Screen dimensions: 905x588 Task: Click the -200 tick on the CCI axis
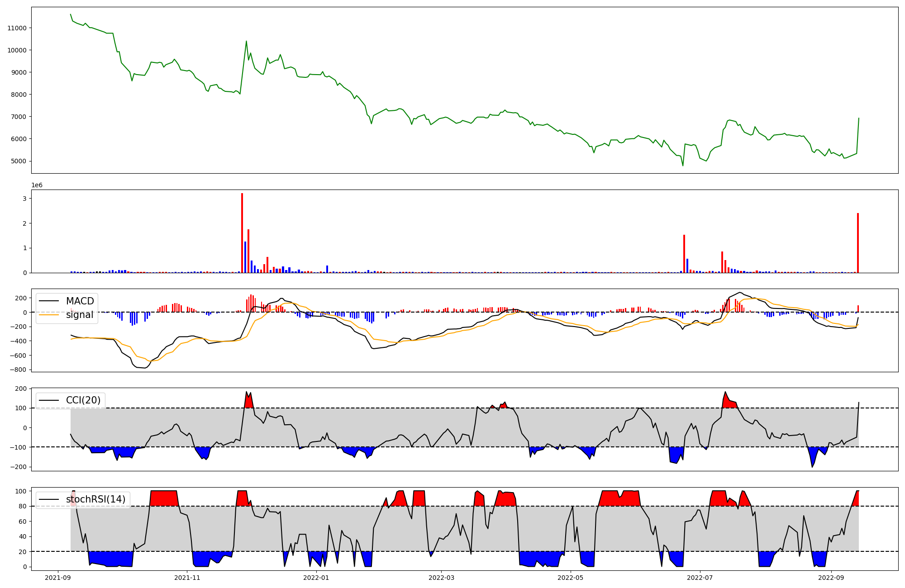click(x=18, y=467)
